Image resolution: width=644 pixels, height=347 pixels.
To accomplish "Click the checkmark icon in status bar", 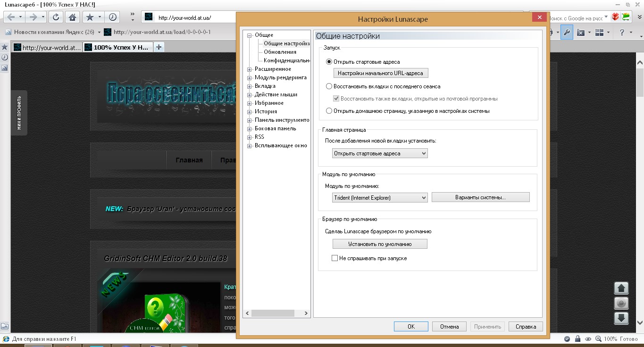I will tap(567, 339).
